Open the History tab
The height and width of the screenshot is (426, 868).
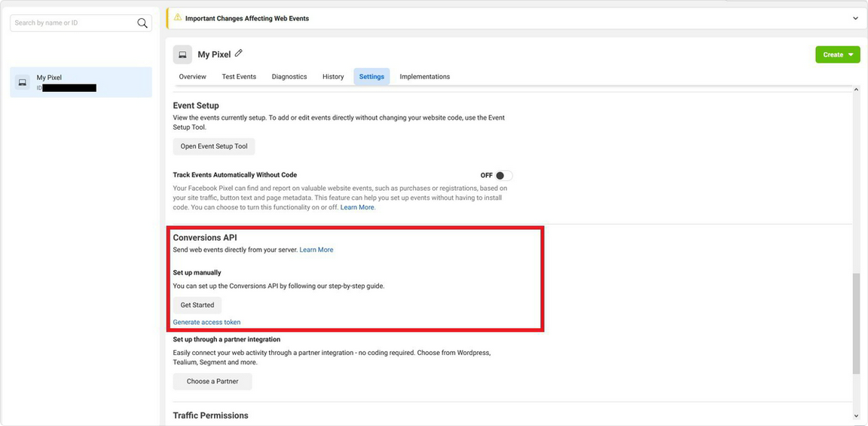[333, 76]
